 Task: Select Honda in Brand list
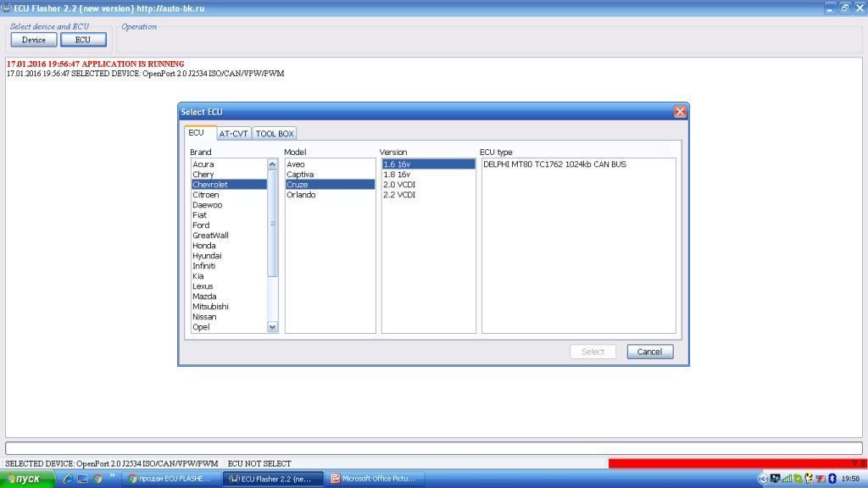(229, 246)
